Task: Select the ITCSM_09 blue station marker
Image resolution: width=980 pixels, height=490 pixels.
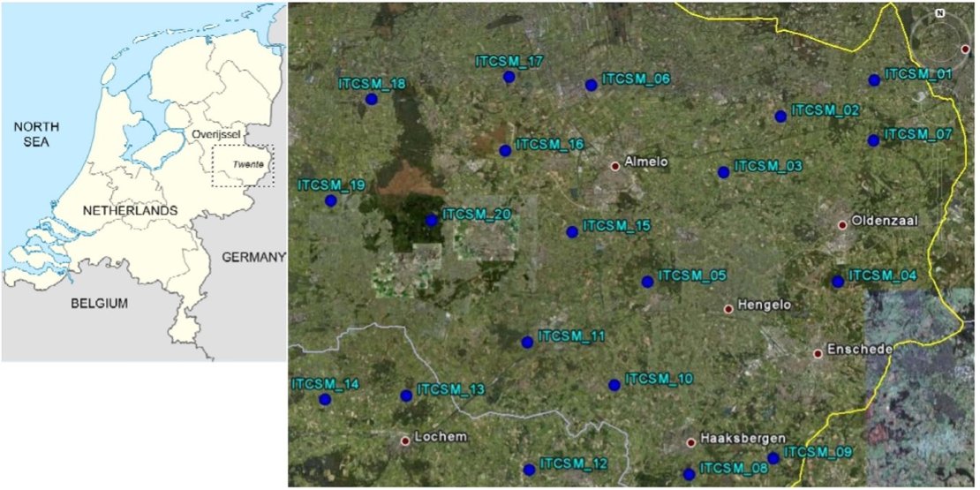Action: pyautogui.click(x=773, y=457)
